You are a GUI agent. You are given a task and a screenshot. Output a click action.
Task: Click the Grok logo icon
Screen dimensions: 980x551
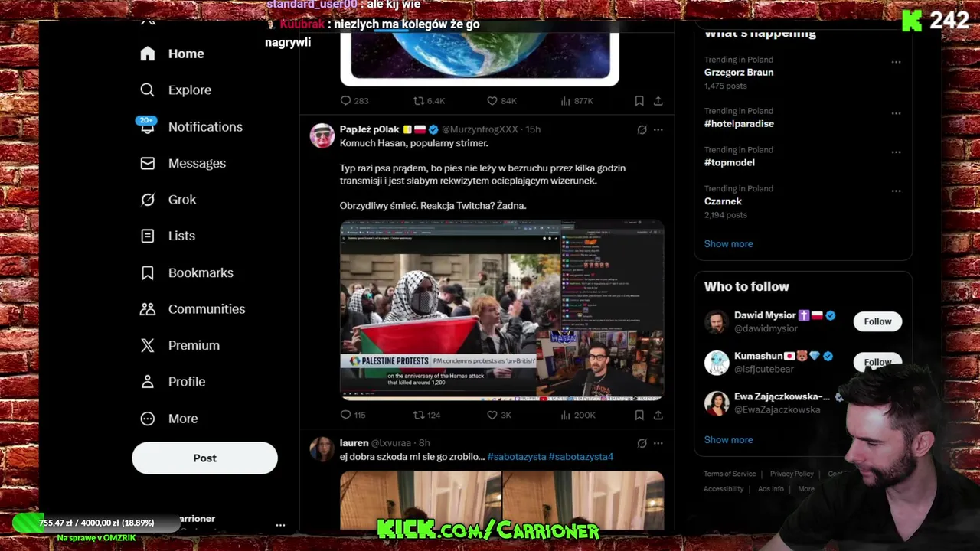(148, 200)
